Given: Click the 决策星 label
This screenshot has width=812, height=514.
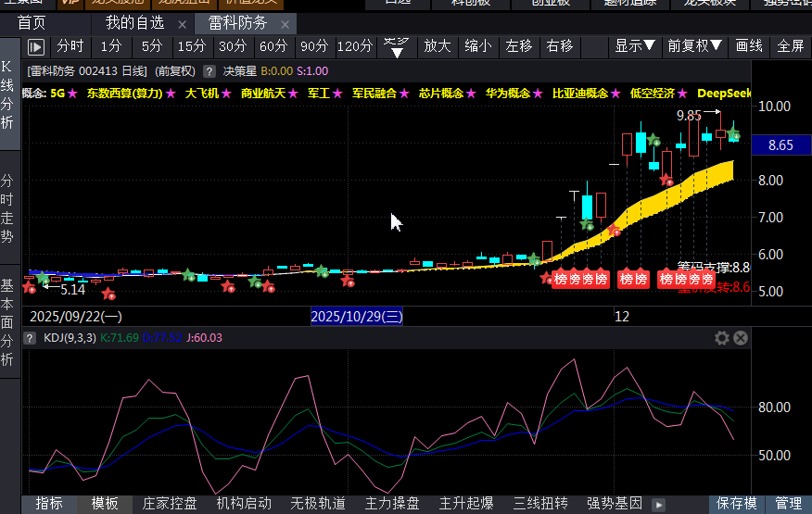Looking at the screenshot, I should click(240, 71).
